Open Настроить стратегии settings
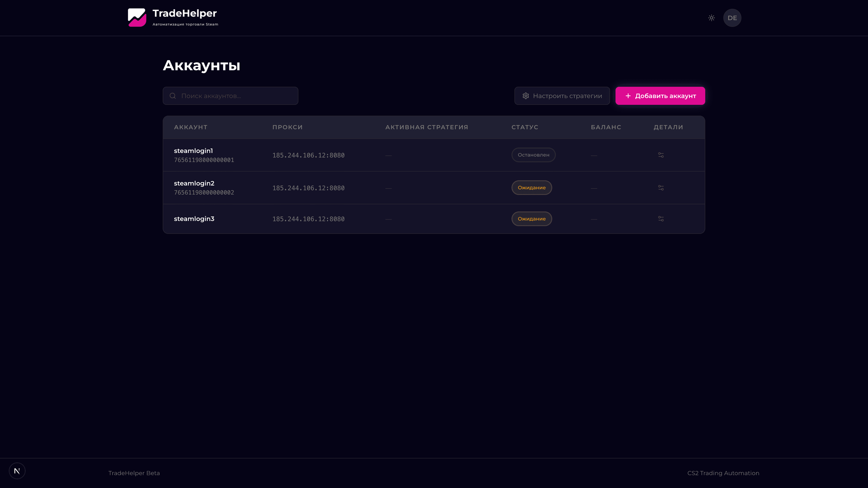Viewport: 868px width, 488px height. (x=562, y=96)
